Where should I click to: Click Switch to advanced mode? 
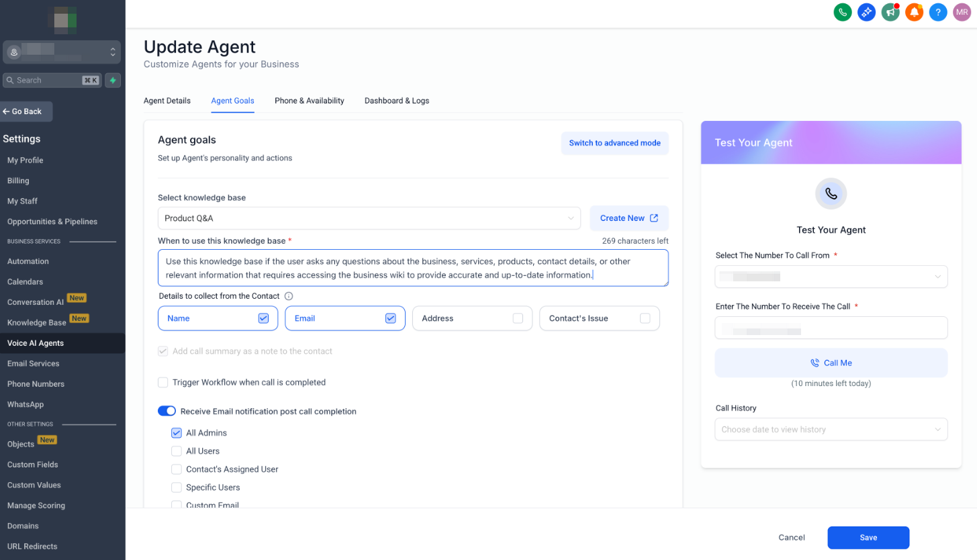615,143
